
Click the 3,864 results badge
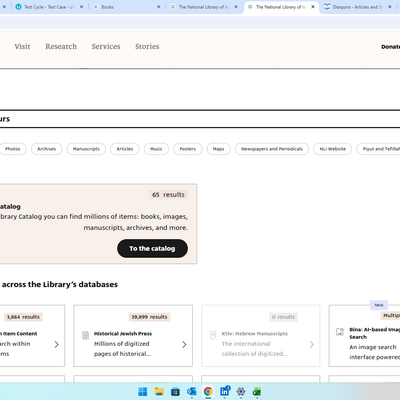click(x=23, y=317)
